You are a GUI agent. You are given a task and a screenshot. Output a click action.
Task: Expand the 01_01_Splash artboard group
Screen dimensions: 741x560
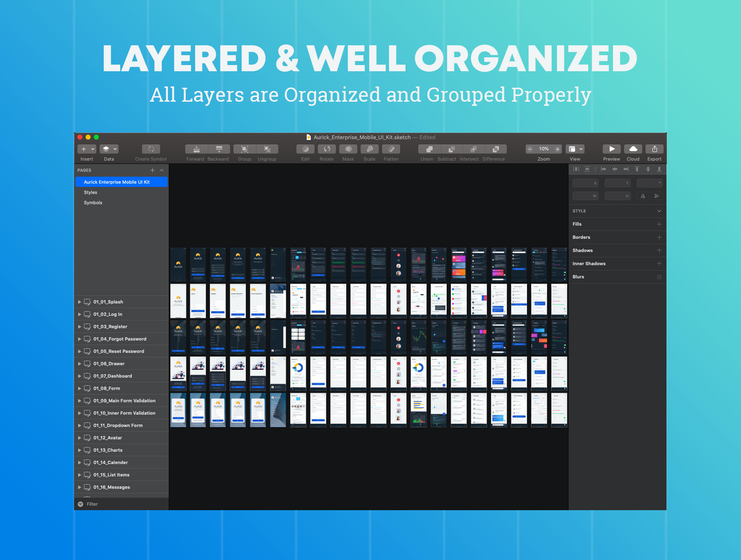79,302
